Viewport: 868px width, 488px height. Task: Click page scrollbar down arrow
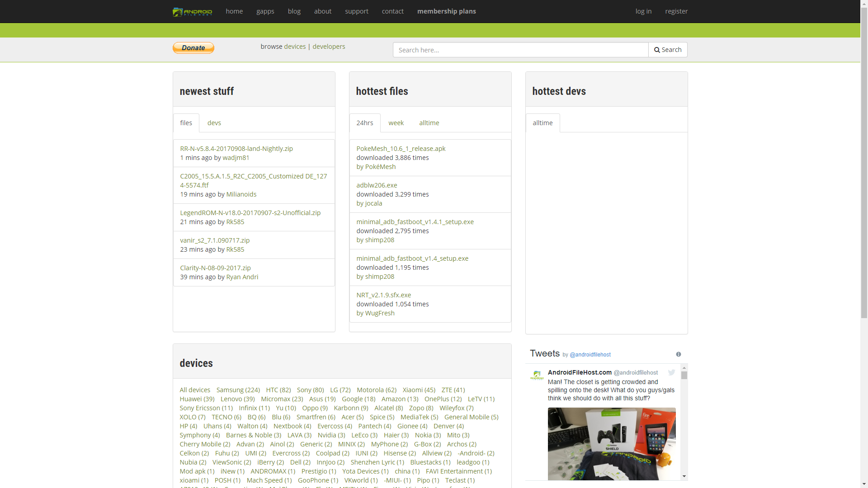point(864,484)
